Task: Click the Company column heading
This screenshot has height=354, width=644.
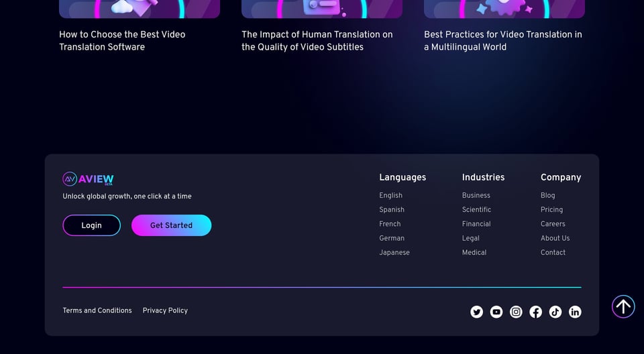Action: 561,178
